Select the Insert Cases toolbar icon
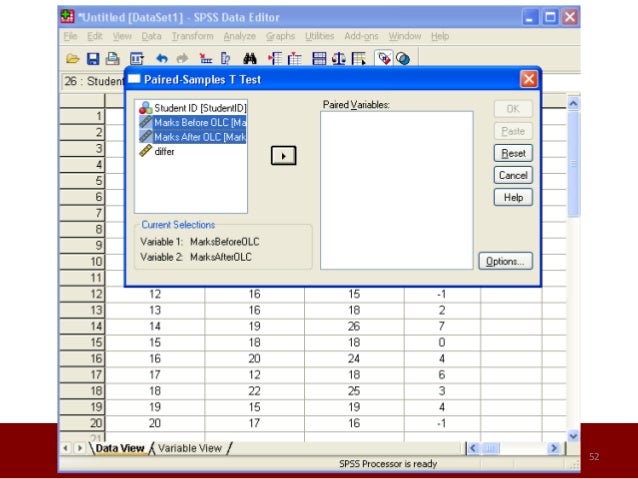This screenshot has height=479, width=638. point(275,59)
